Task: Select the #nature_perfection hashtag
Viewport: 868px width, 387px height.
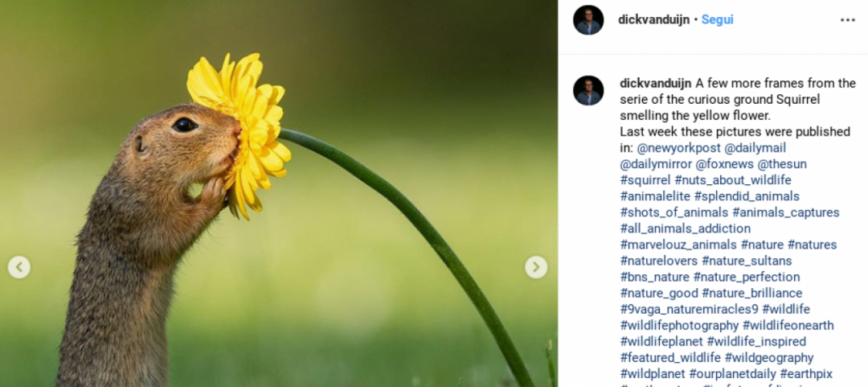Action: point(746,277)
